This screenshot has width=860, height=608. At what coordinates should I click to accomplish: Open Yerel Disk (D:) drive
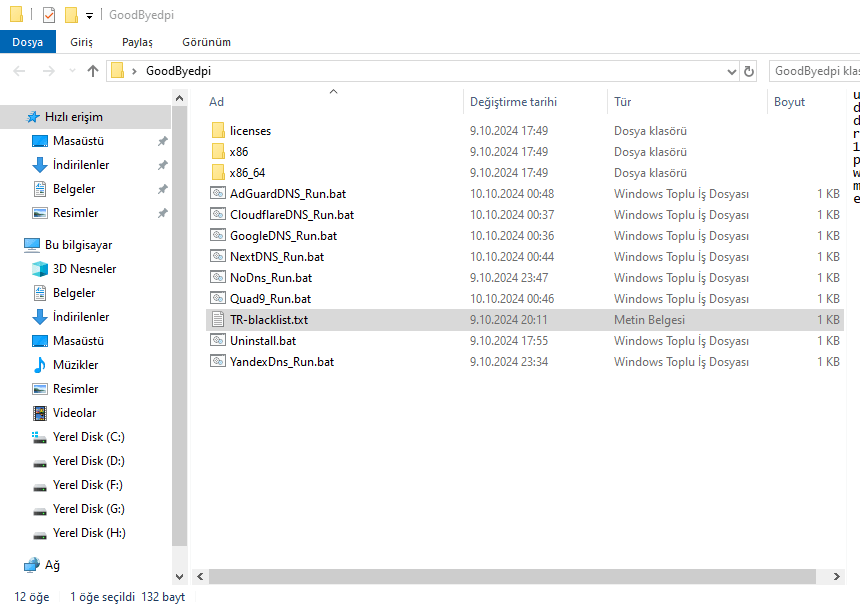click(x=88, y=461)
